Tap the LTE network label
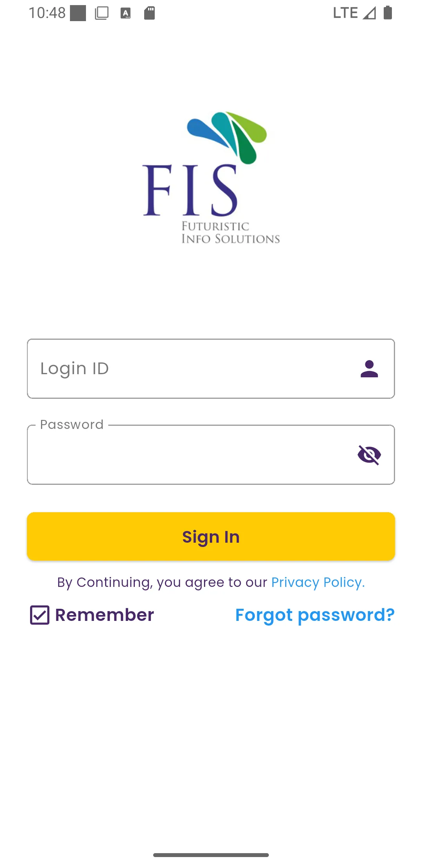 (345, 13)
